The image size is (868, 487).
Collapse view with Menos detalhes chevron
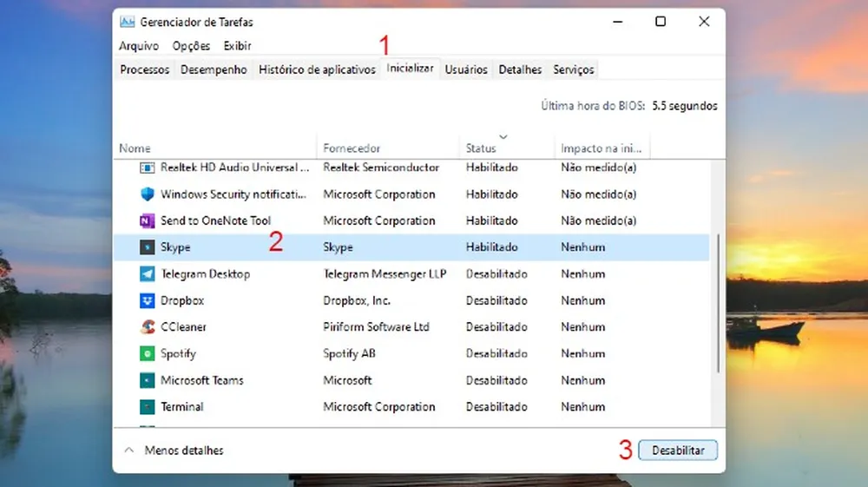click(x=129, y=451)
